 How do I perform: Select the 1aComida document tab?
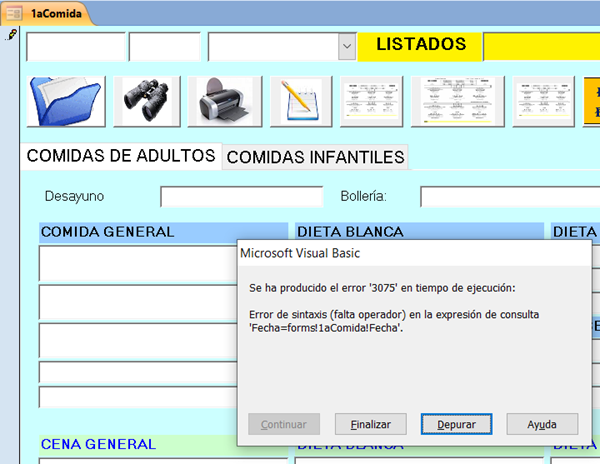point(48,14)
